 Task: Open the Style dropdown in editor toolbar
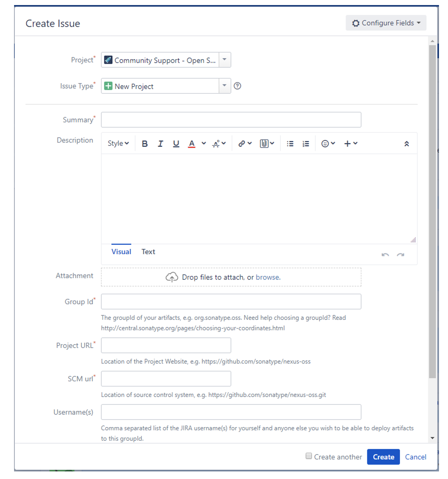[x=118, y=144]
